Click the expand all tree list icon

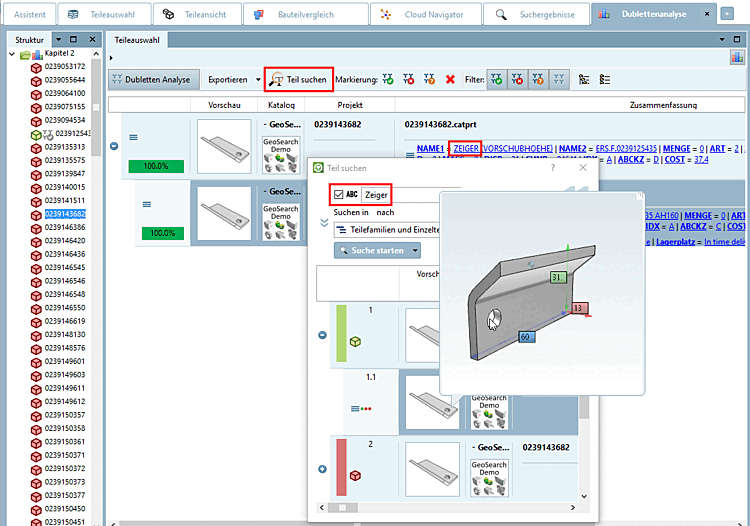584,80
